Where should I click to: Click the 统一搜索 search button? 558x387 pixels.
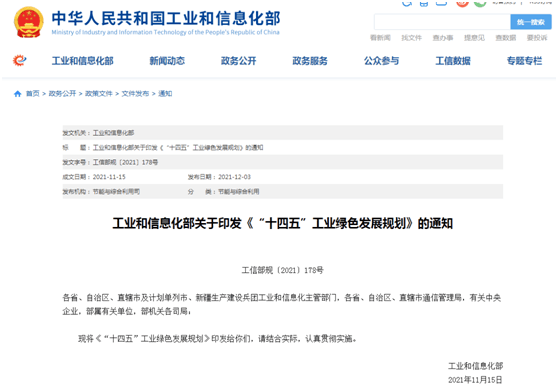click(x=531, y=22)
